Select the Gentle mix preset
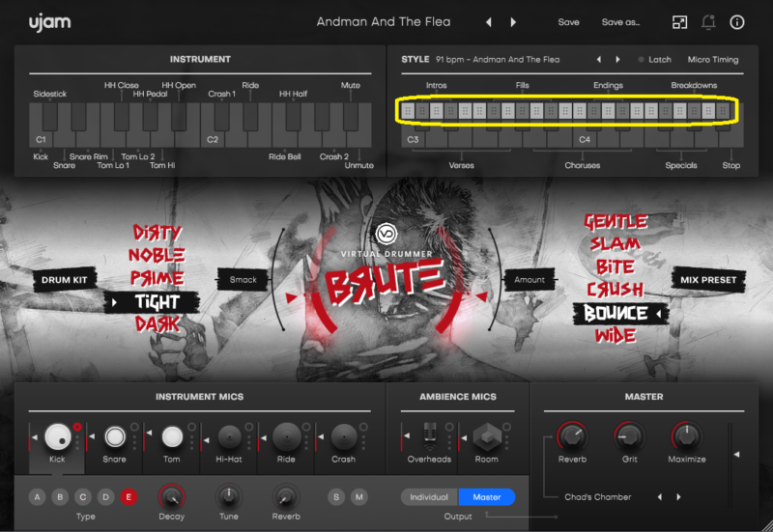Viewport: 773px width, 532px height. [616, 222]
